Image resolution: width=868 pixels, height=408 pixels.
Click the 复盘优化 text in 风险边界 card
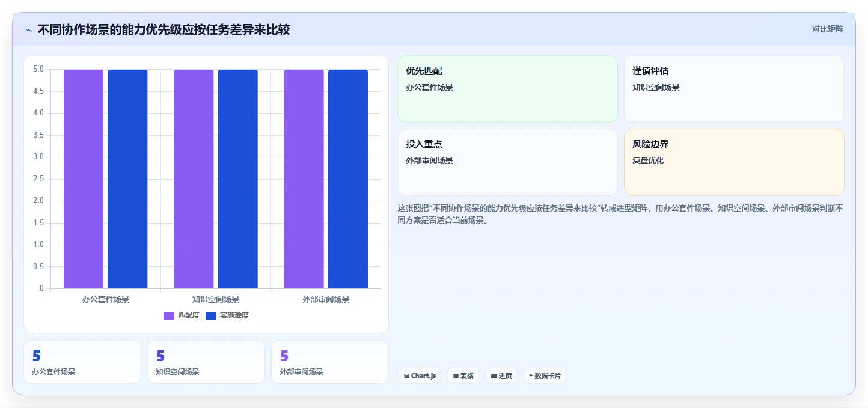click(648, 161)
